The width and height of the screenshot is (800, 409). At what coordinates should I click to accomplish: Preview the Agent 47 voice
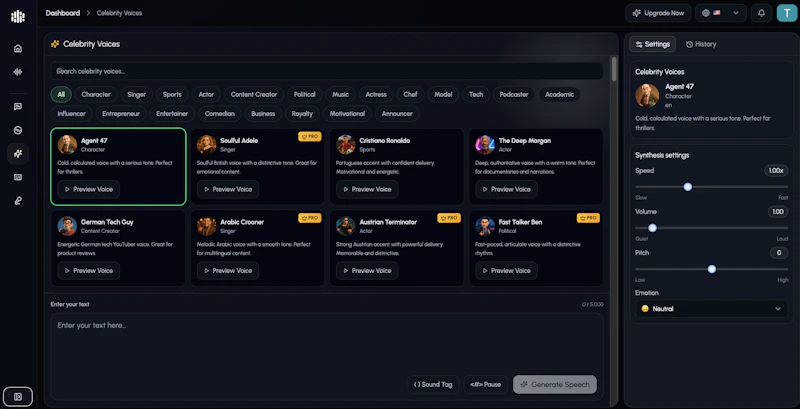point(89,189)
